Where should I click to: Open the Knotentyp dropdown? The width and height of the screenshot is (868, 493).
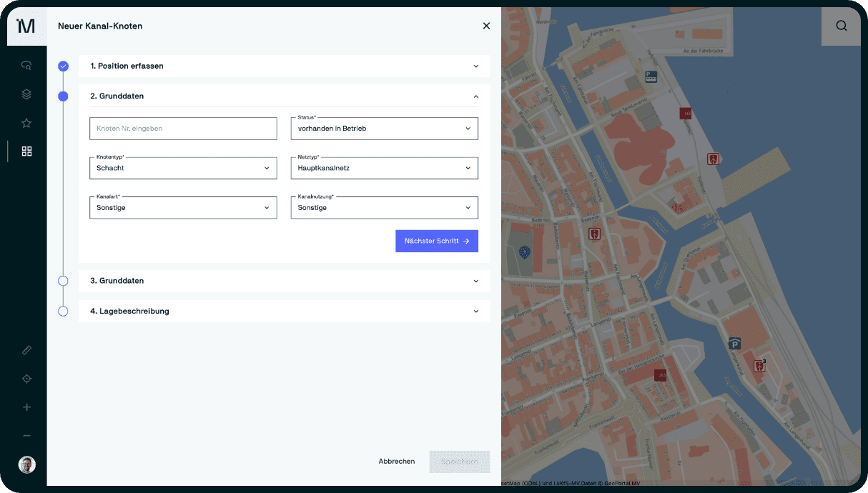tap(183, 168)
